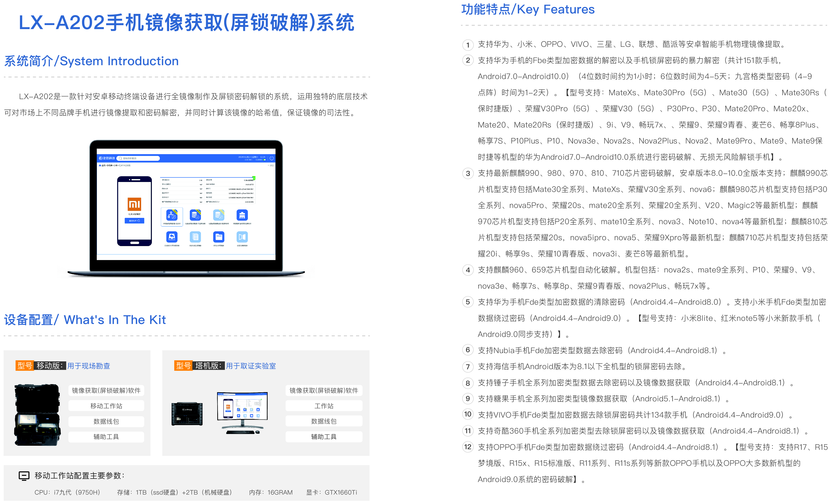
Task: Click the circled number 6 feature bullet
Action: click(x=468, y=350)
